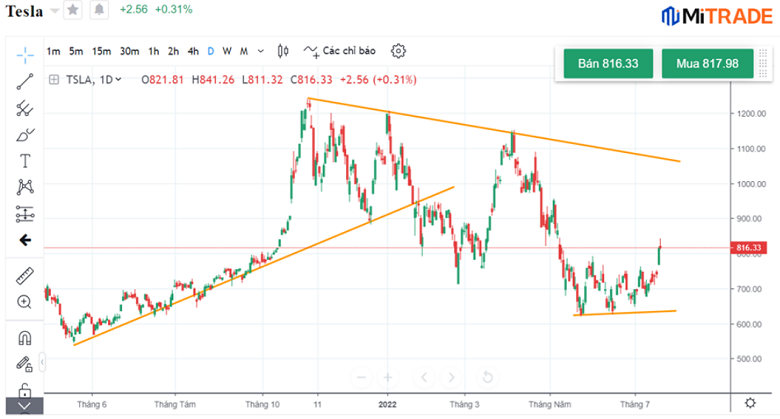Switch to the 4h timeframe
Viewport: 780px width, 419px height.
pyautogui.click(x=194, y=51)
